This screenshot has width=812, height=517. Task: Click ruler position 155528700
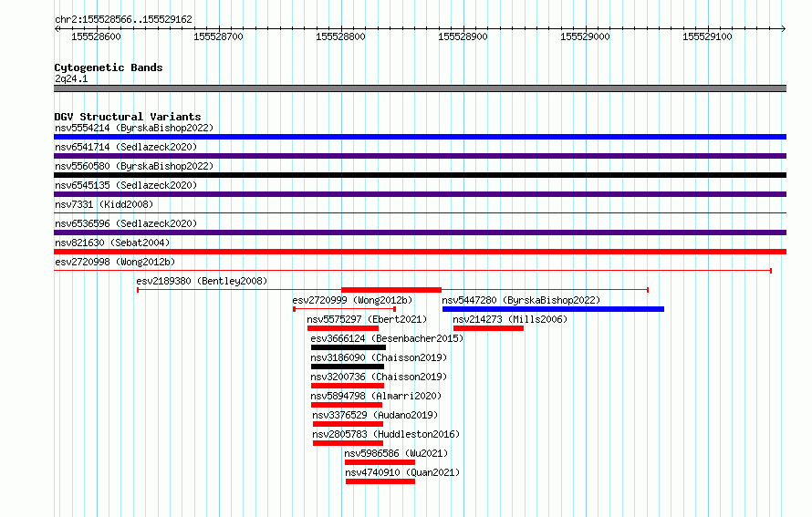click(219, 36)
